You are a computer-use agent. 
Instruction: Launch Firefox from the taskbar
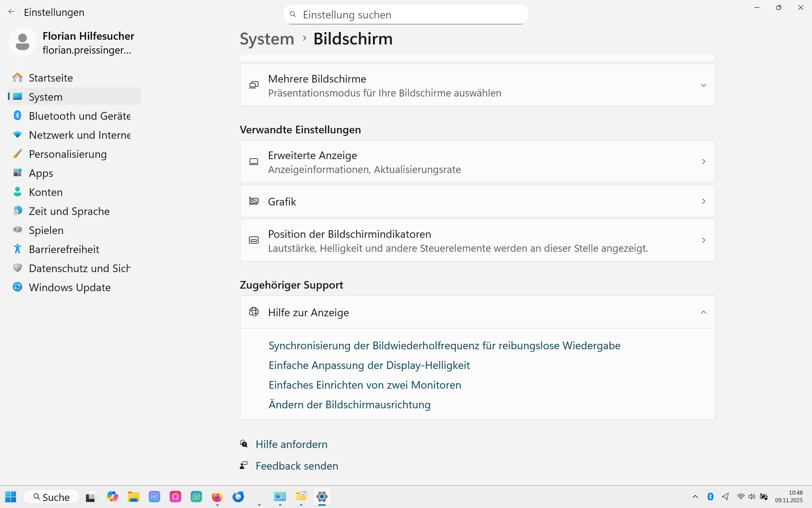217,496
